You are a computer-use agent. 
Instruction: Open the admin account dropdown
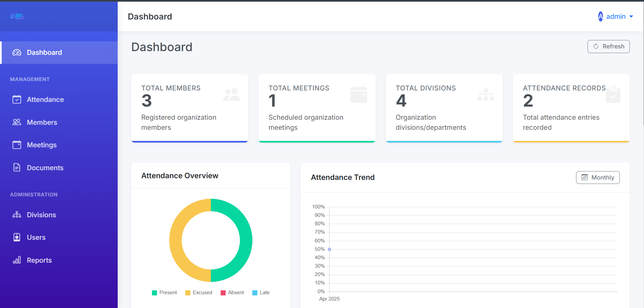tap(615, 16)
